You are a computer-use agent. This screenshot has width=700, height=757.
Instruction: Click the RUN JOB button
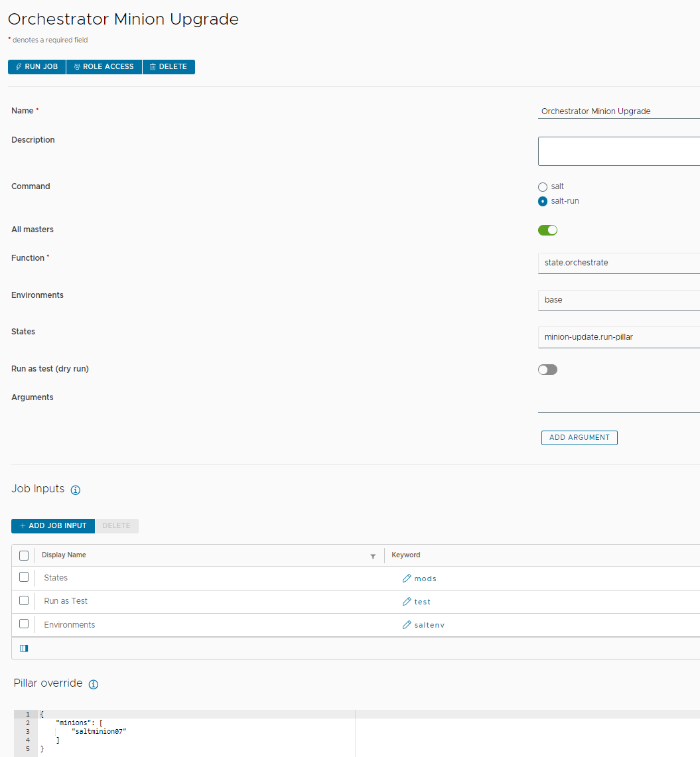coord(36,66)
